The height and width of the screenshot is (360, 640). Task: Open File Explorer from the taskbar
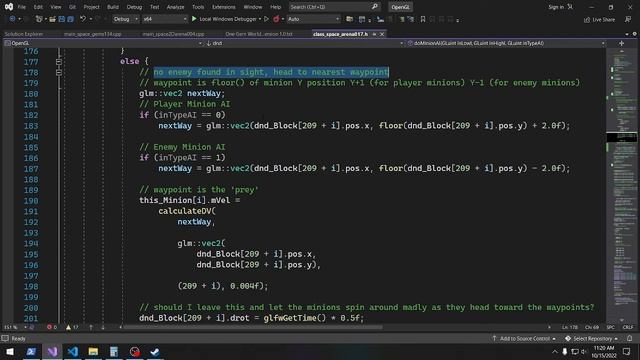[x=93, y=351]
